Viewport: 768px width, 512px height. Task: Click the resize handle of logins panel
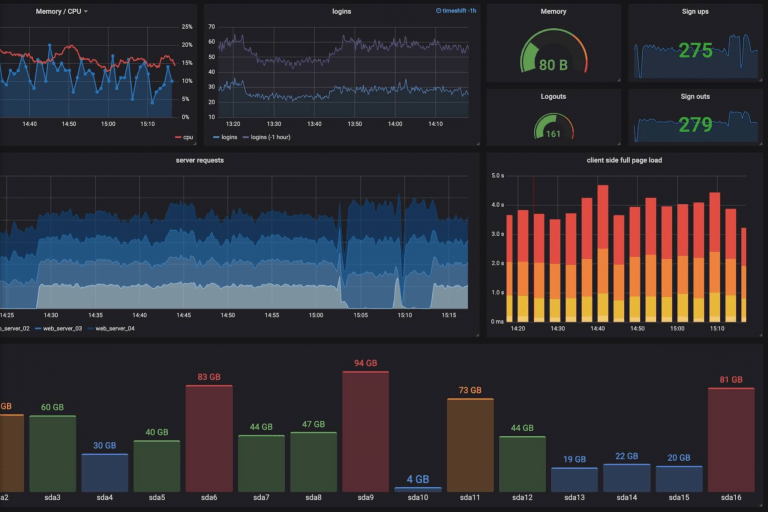[478, 143]
